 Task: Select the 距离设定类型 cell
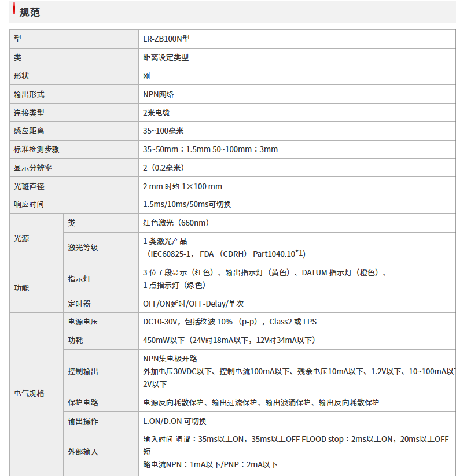166,57
